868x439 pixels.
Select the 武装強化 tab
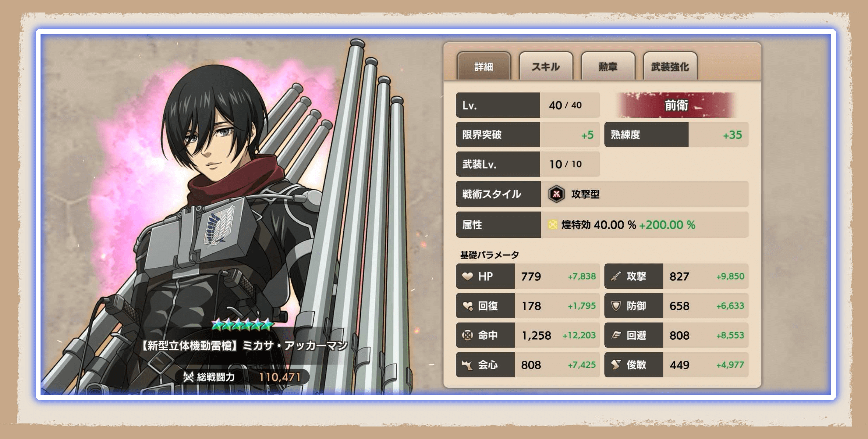tap(670, 66)
